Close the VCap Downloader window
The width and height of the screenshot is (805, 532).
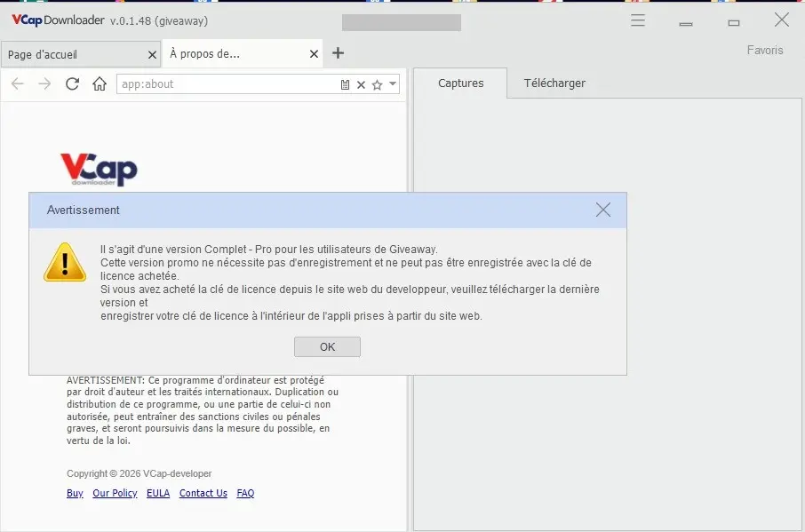point(782,20)
